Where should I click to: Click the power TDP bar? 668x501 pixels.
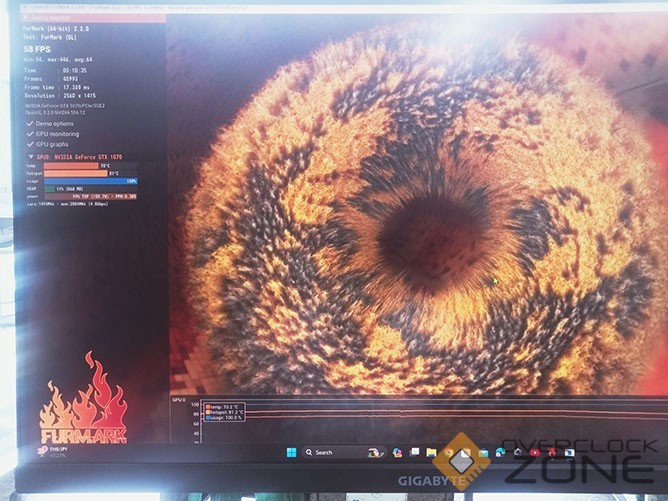point(90,196)
